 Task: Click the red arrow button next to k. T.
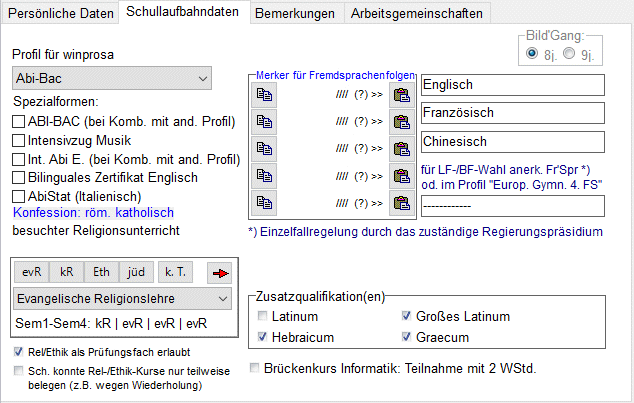tap(219, 272)
